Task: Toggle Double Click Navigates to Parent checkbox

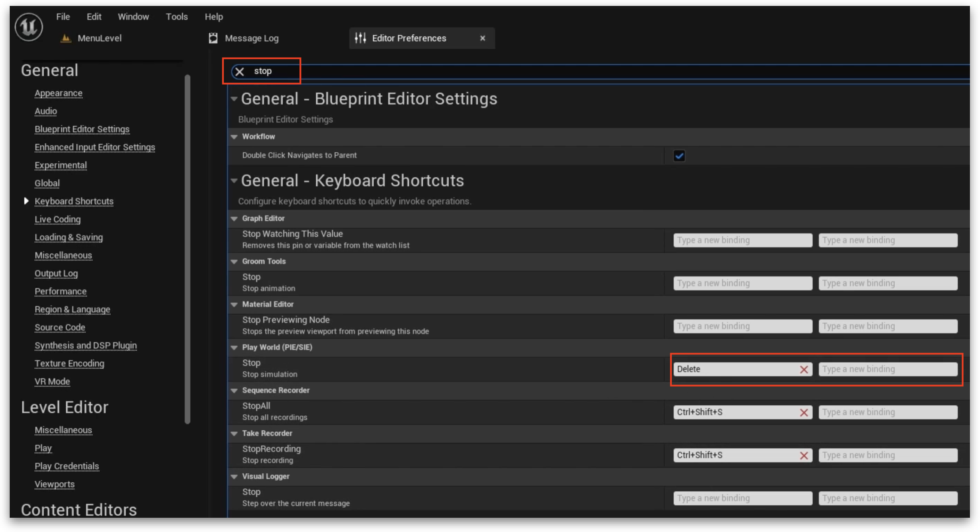Action: coord(679,155)
